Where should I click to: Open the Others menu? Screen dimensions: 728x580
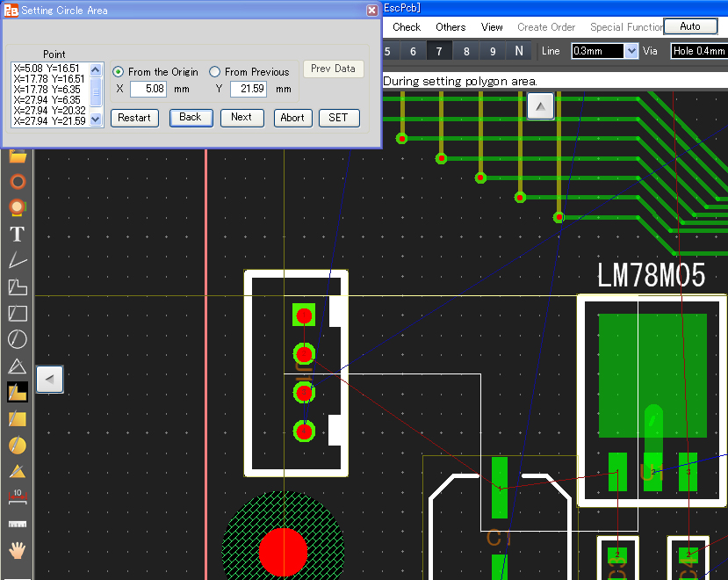[x=450, y=27]
